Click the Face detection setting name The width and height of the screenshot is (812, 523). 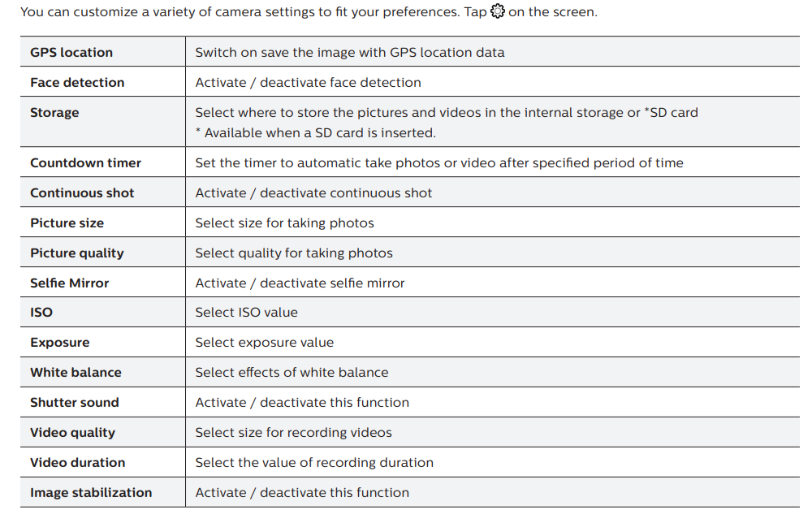pos(77,82)
